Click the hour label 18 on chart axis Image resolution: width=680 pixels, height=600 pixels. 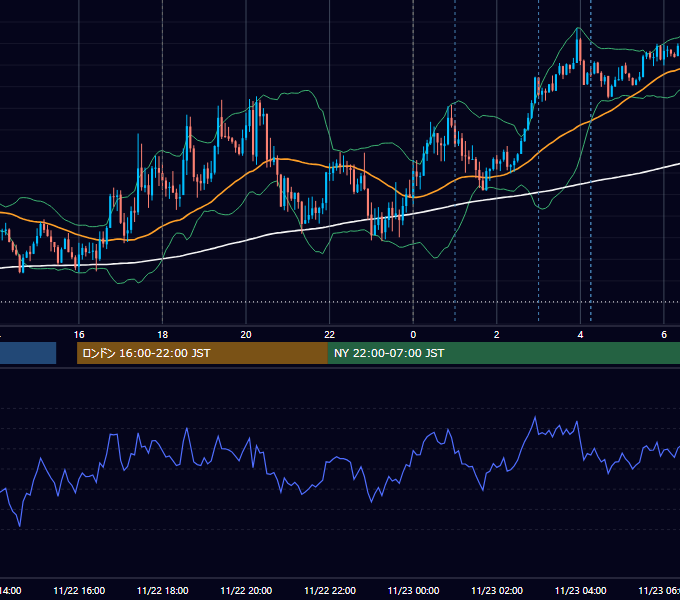tap(162, 335)
